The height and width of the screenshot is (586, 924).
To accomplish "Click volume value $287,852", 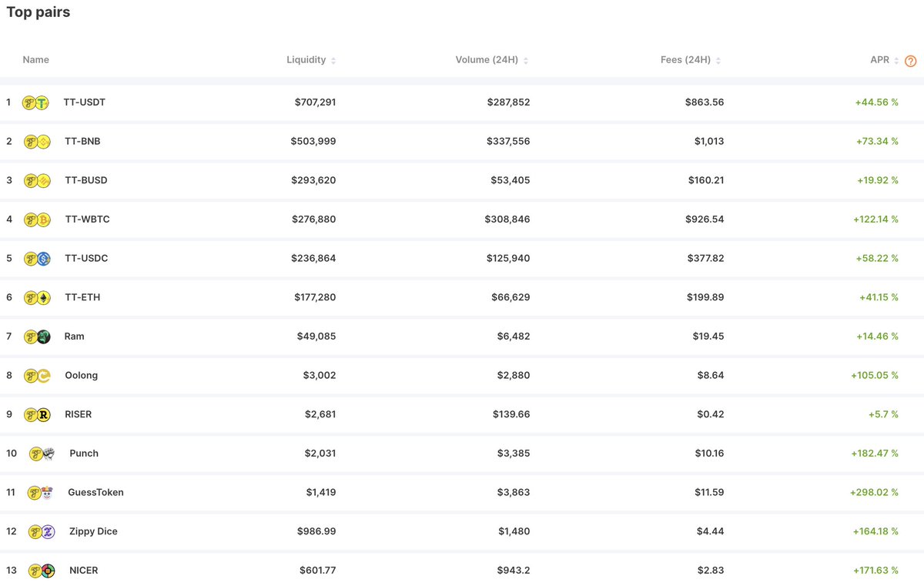I will [508, 102].
